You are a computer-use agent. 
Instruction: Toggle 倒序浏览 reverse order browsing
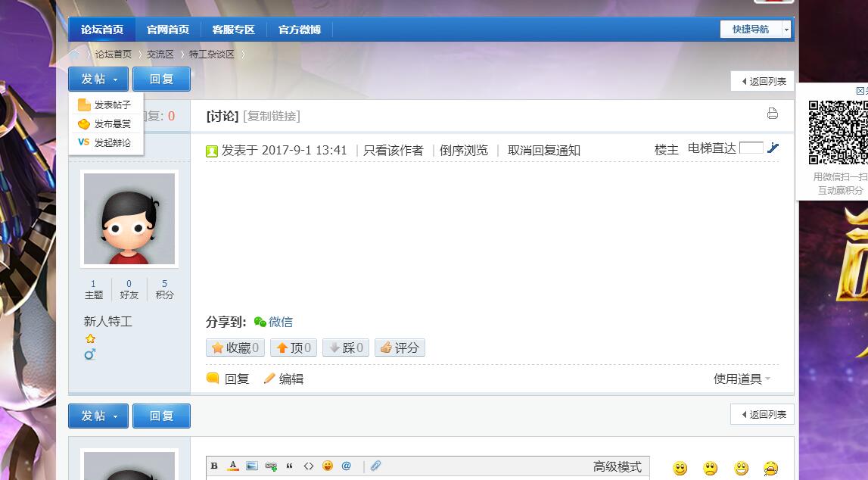pos(462,150)
